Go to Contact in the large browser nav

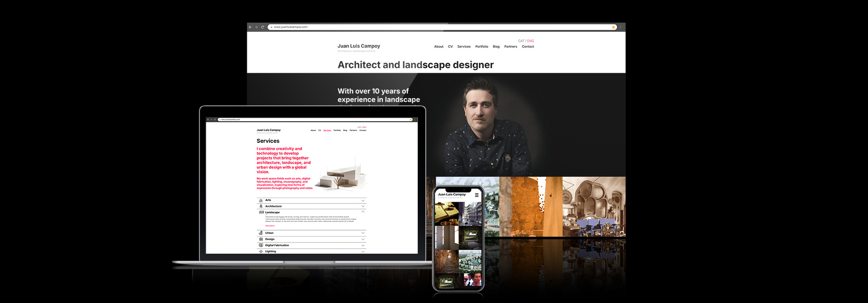coord(528,47)
